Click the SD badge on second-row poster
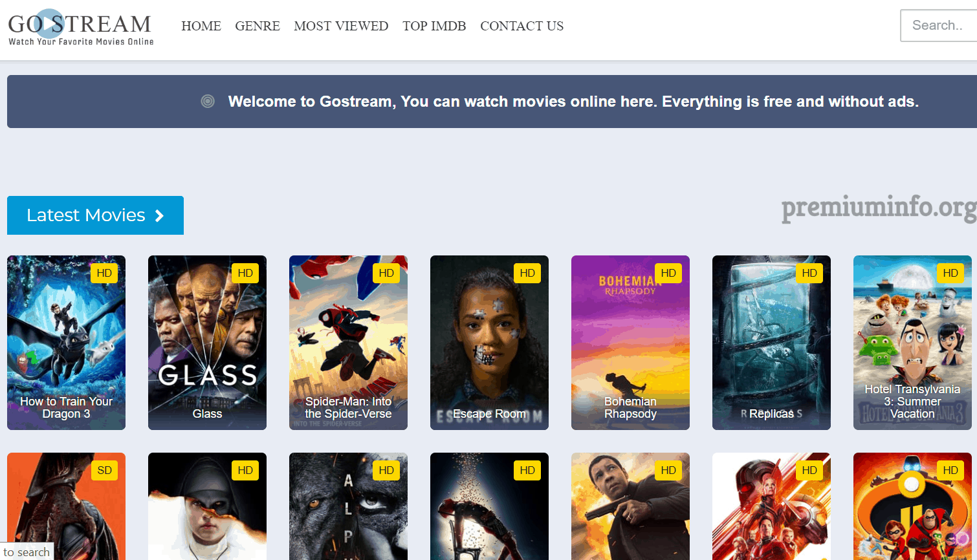The height and width of the screenshot is (560, 977). pos(104,470)
